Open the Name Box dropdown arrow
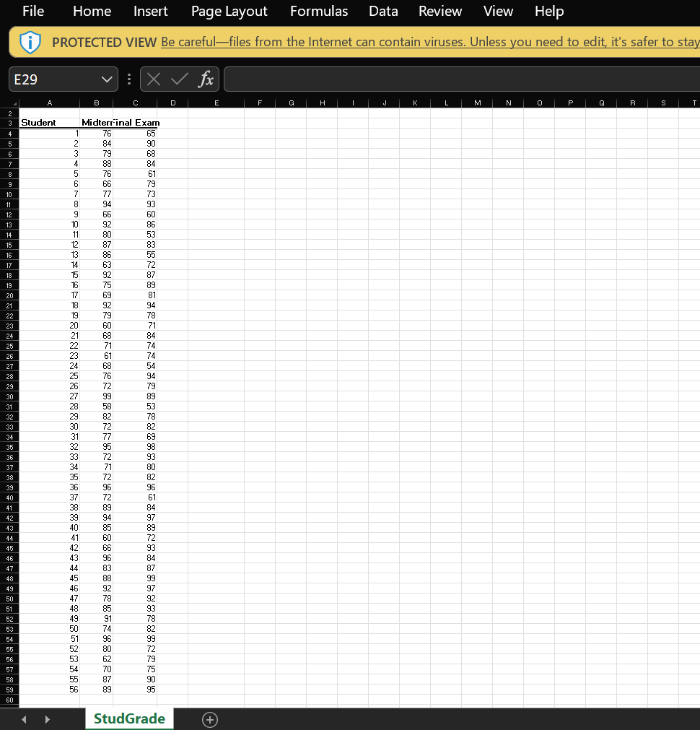This screenshot has width=700, height=730. [106, 79]
